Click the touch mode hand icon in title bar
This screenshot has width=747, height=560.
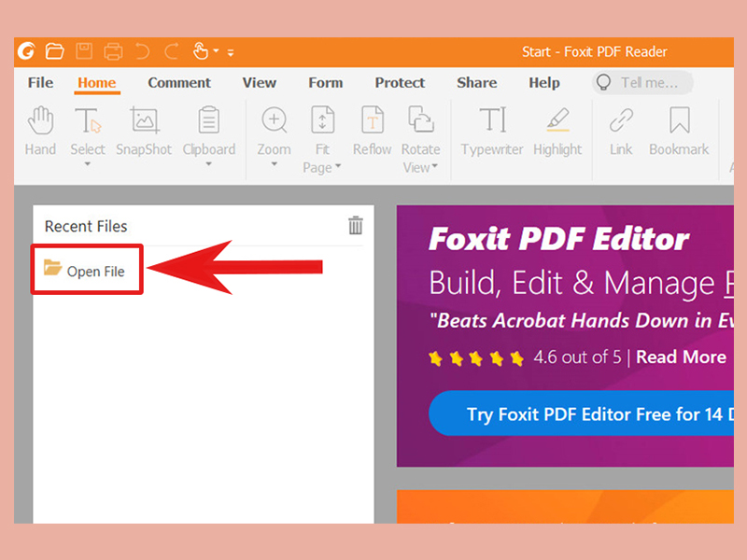coord(201,50)
